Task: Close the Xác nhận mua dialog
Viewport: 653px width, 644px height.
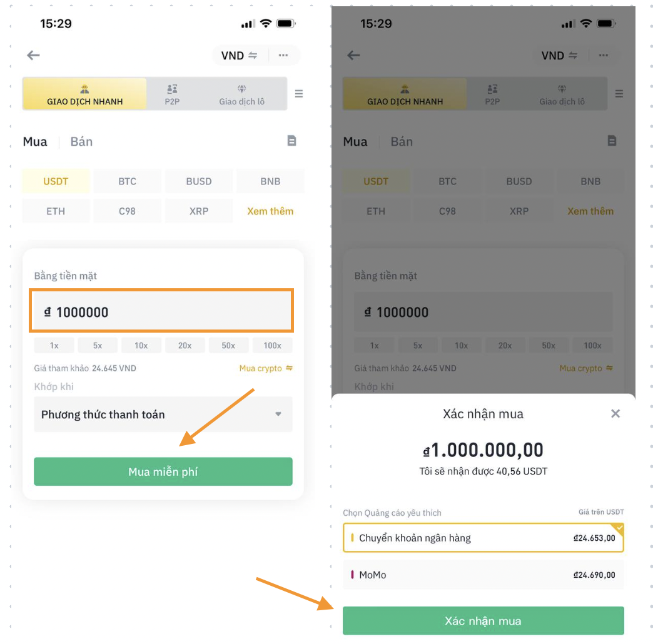Action: click(615, 413)
